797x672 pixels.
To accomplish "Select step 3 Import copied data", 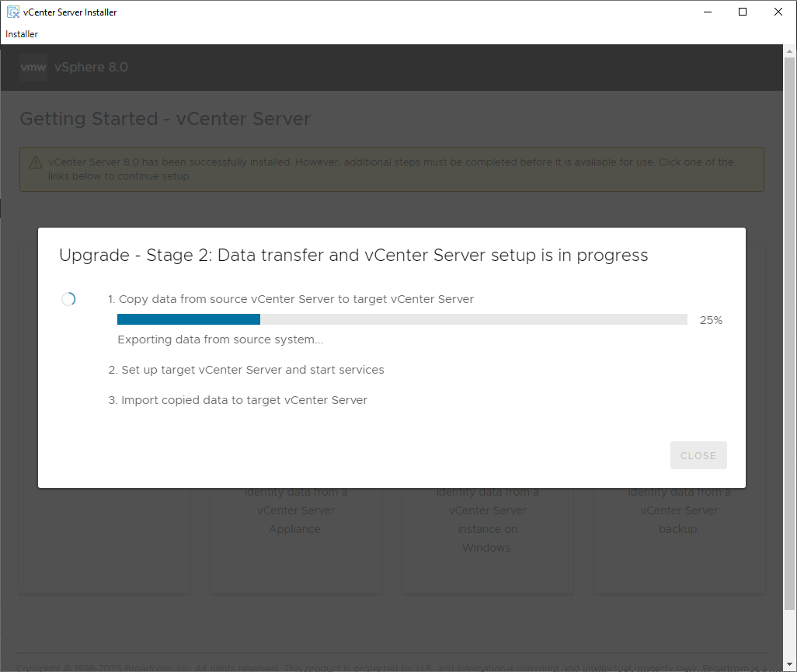I will (238, 400).
